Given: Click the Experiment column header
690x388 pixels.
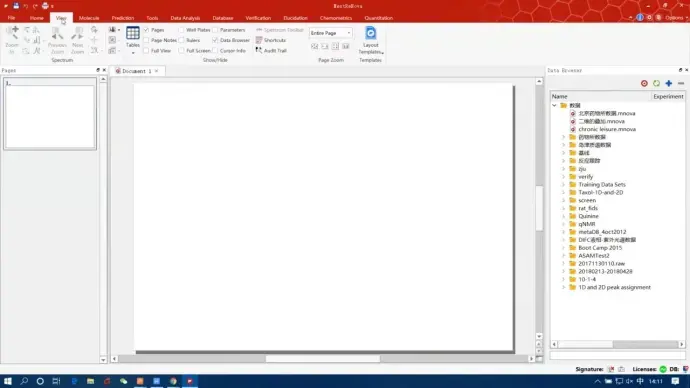Looking at the screenshot, I should tap(668, 96).
